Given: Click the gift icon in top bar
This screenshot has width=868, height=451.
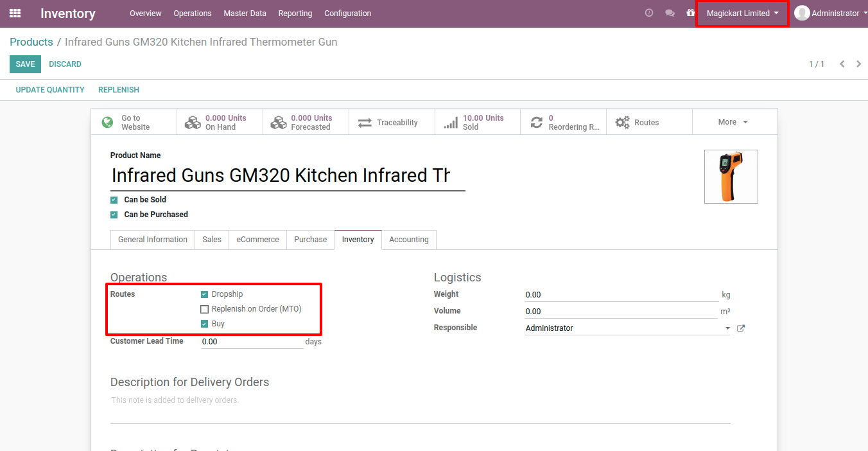Looking at the screenshot, I should coord(691,13).
